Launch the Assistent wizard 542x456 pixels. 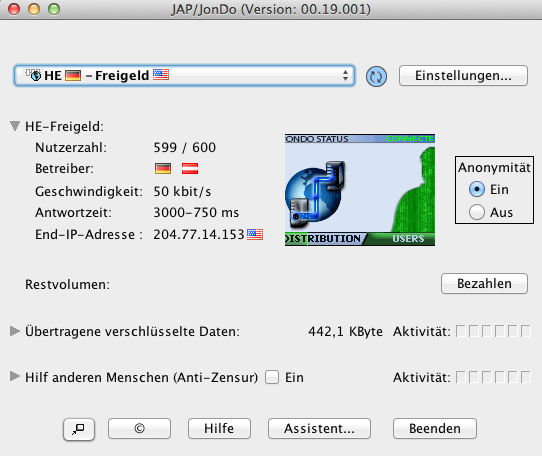[x=319, y=429]
